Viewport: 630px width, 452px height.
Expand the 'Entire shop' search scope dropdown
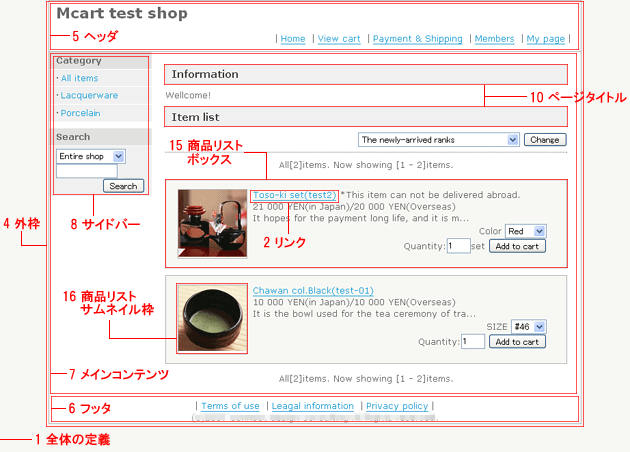(90, 157)
